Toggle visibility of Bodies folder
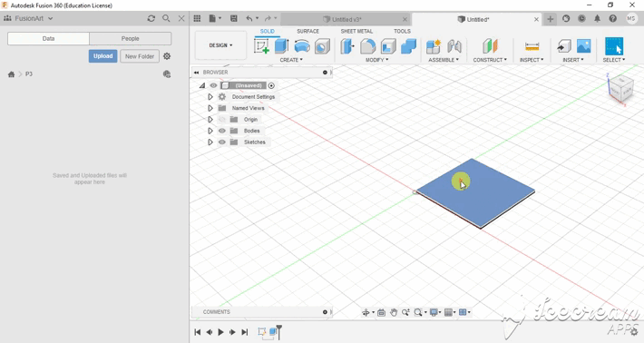644x343 pixels. click(x=222, y=131)
